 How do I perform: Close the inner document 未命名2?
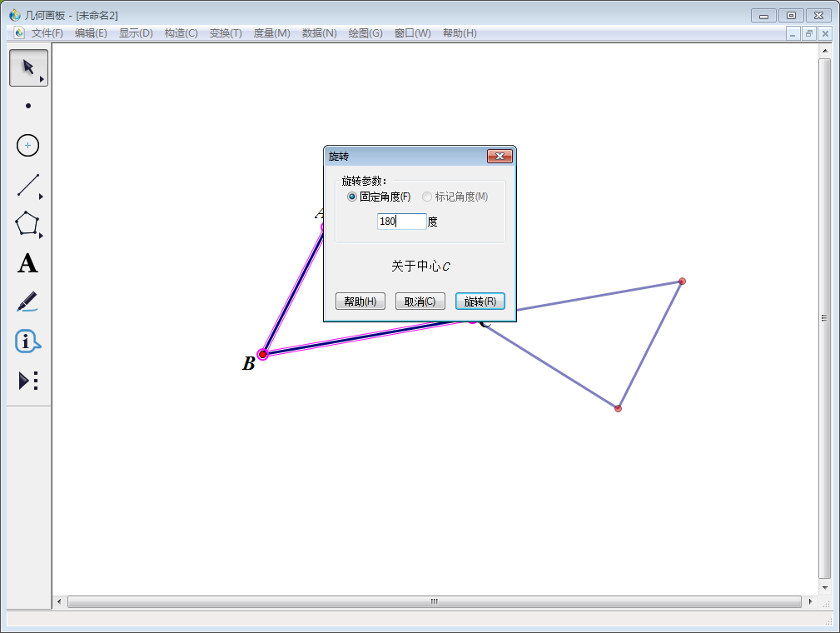pos(825,34)
